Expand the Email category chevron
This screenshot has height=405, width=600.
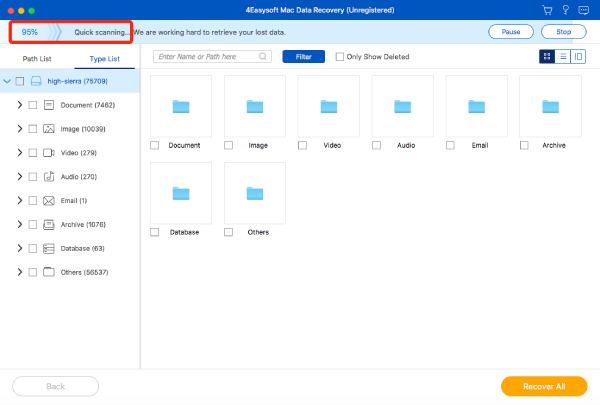tap(20, 201)
